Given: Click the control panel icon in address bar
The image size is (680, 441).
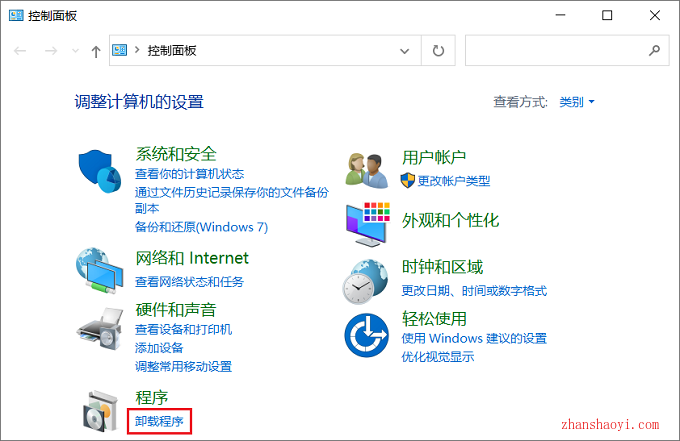Looking at the screenshot, I should pos(119,50).
